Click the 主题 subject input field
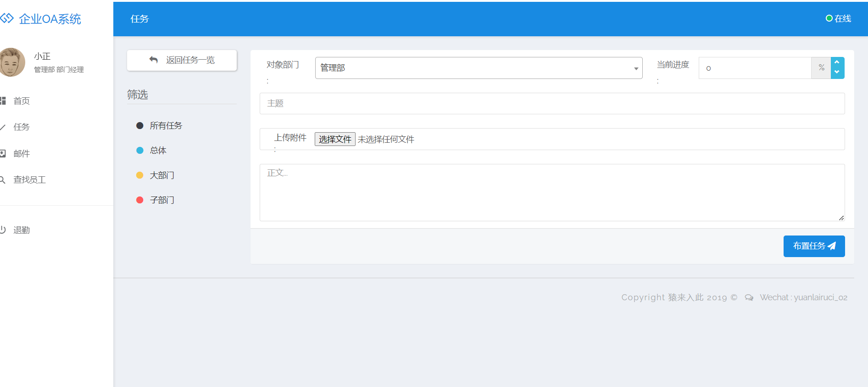868x387 pixels. point(552,103)
